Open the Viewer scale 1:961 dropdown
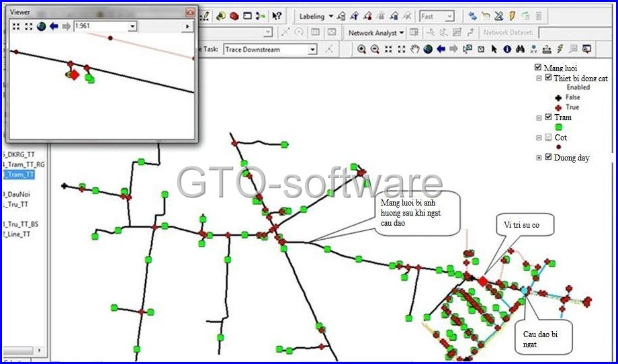 pos(132,26)
